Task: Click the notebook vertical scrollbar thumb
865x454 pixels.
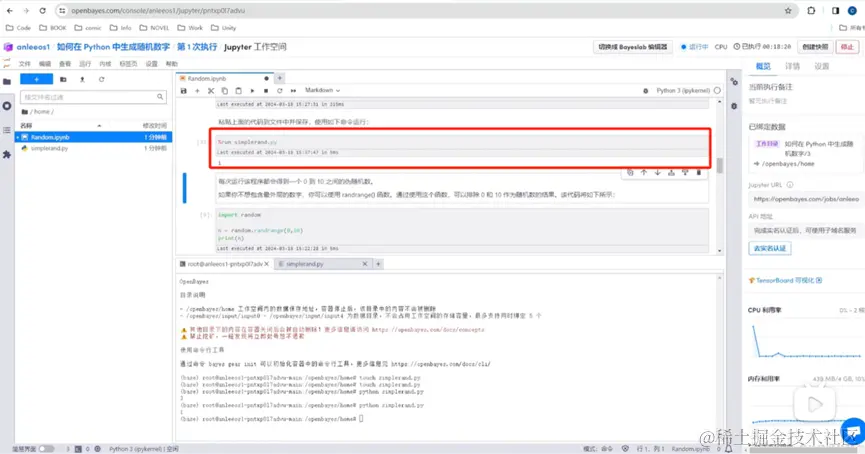Action: pos(719,166)
